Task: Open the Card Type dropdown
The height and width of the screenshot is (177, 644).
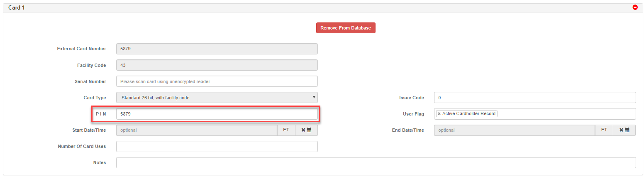Action: click(x=217, y=98)
